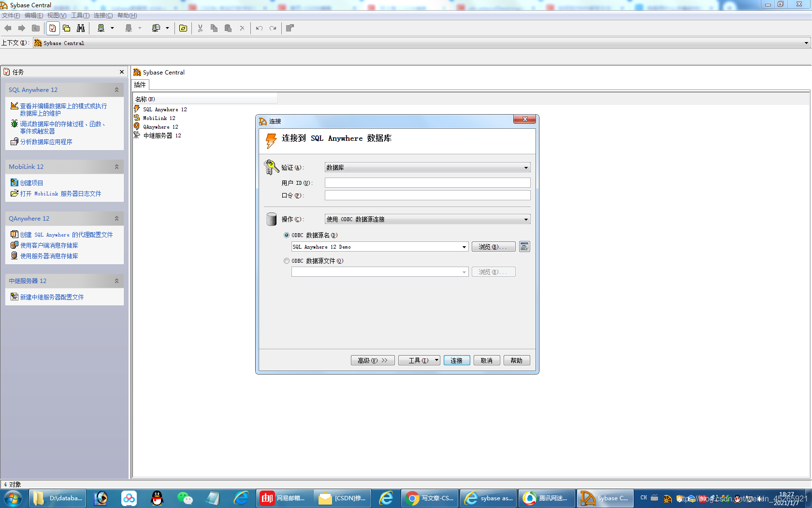Image resolution: width=812 pixels, height=508 pixels.
Task: Click the Connect computer toolbar icon
Action: (101, 28)
